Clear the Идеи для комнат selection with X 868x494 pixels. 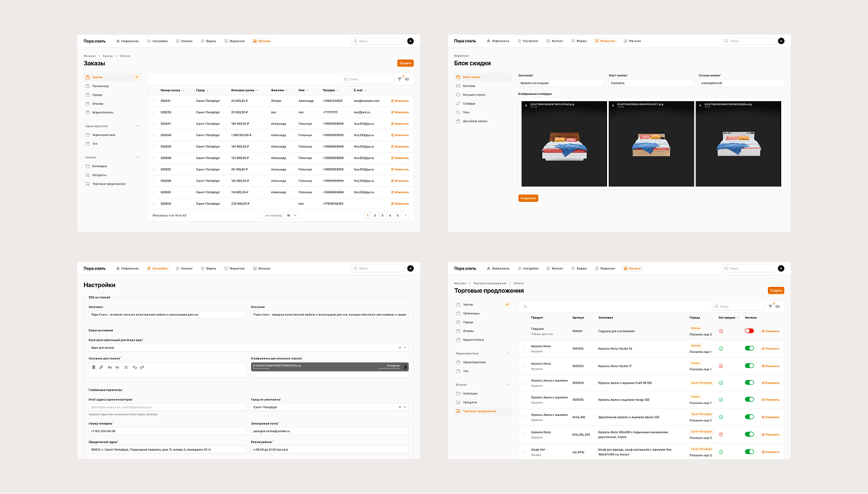399,348
